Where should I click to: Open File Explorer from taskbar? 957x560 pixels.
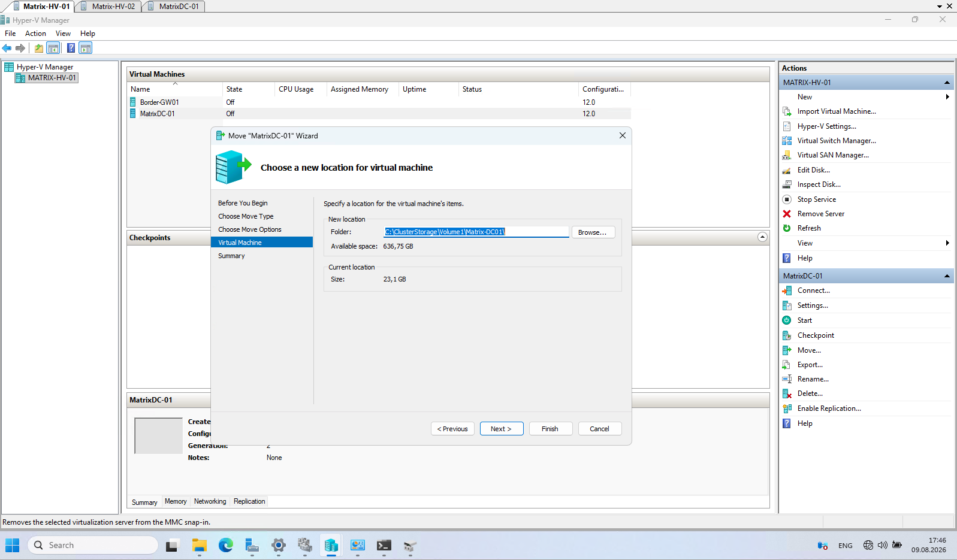(200, 545)
